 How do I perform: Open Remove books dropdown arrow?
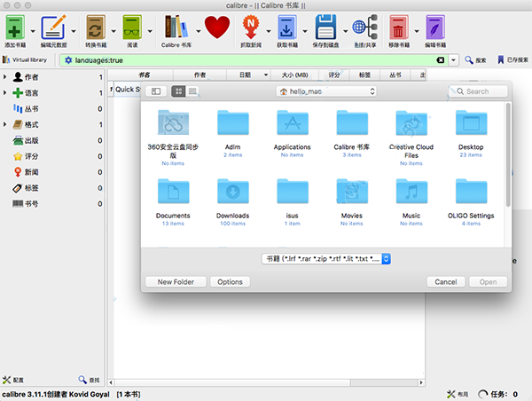click(x=417, y=31)
